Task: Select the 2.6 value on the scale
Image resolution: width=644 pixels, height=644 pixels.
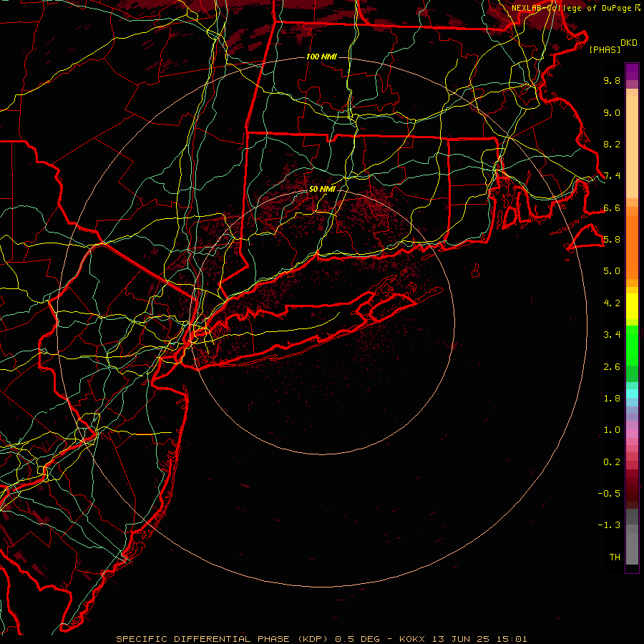Action: pyautogui.click(x=612, y=367)
